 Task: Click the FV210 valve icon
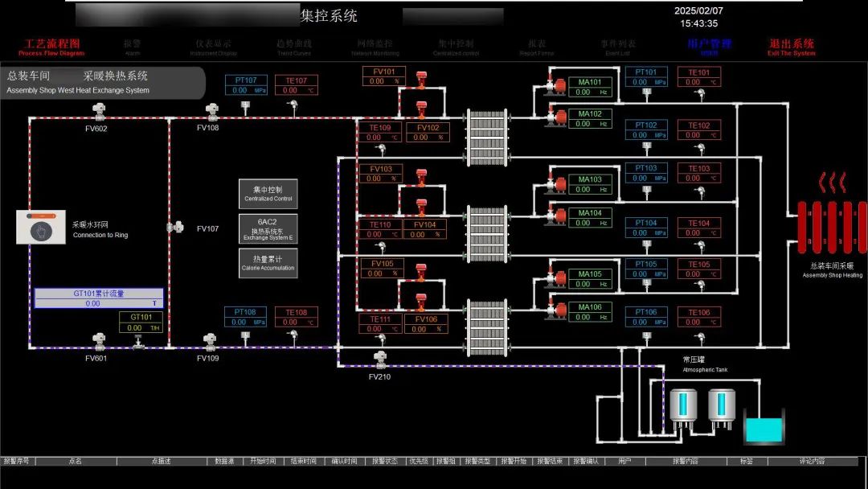[x=380, y=361]
